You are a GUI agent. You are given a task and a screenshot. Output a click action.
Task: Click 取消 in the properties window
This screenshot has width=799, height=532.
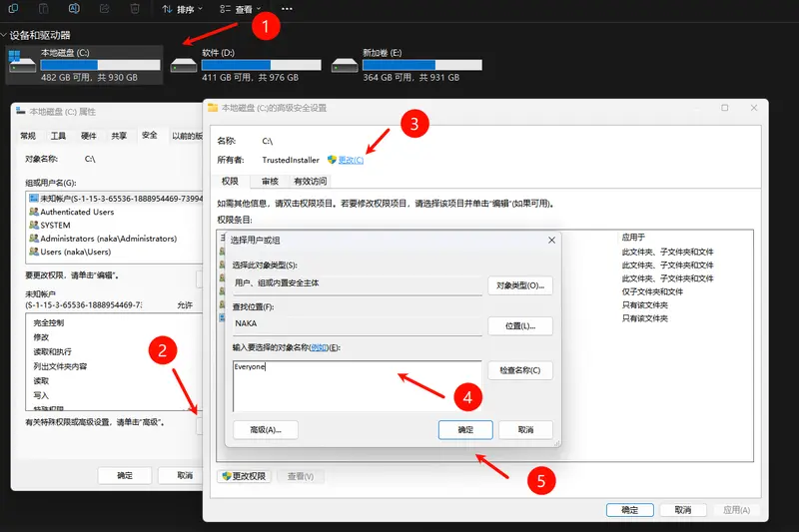pos(181,475)
